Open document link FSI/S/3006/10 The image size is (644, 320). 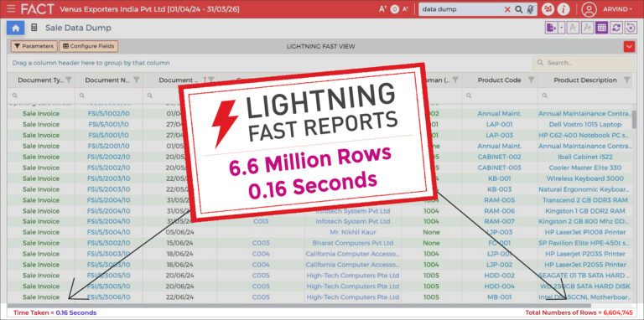point(109,297)
